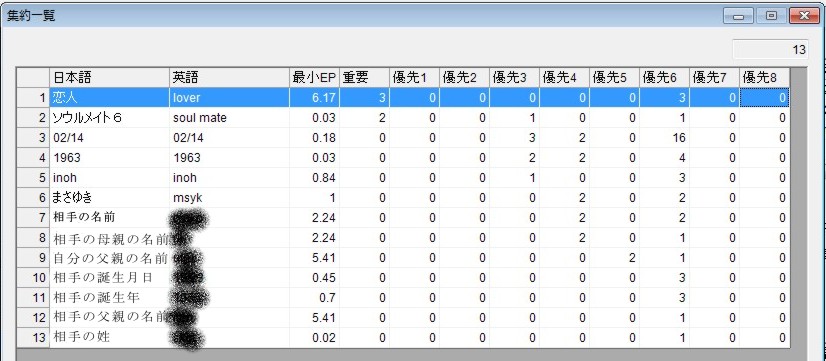Select the 'lover' cell
826x361 pixels.
point(229,97)
